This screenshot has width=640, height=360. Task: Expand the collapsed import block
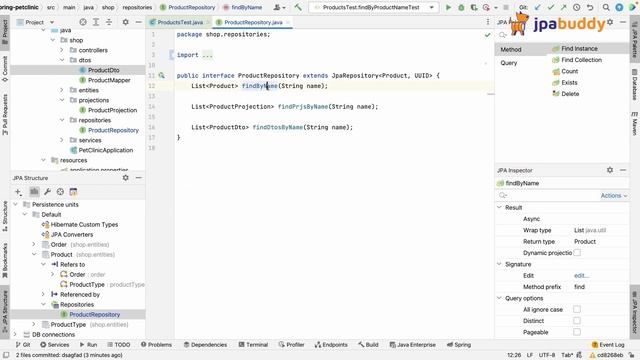207,55
